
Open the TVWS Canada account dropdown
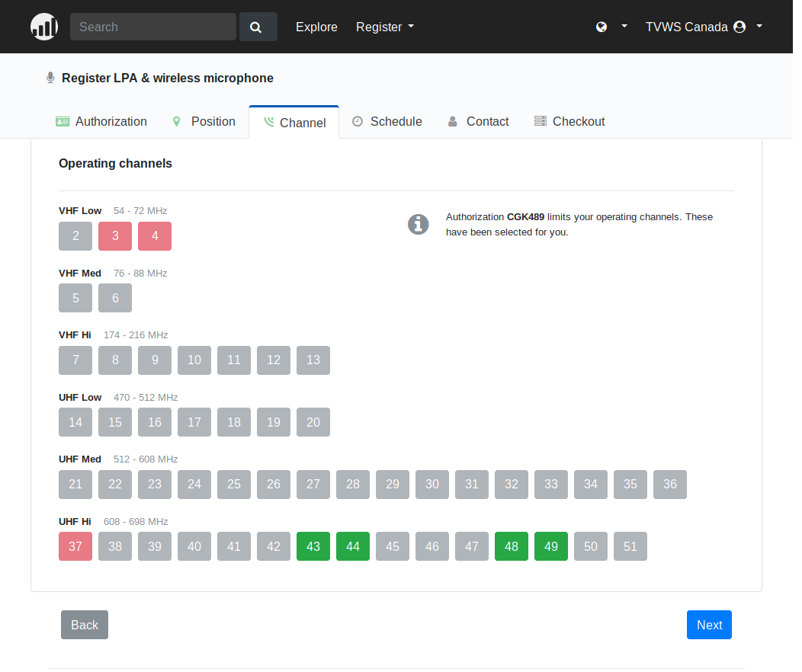(703, 27)
